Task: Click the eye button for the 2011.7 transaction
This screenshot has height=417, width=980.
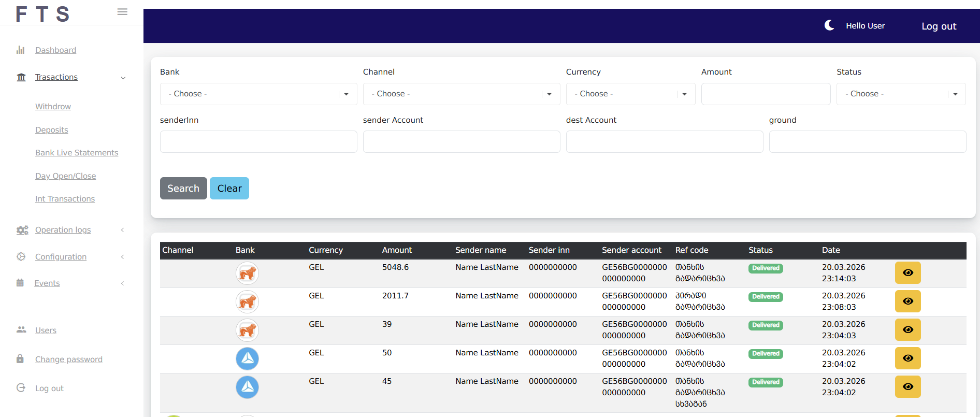Action: point(907,301)
